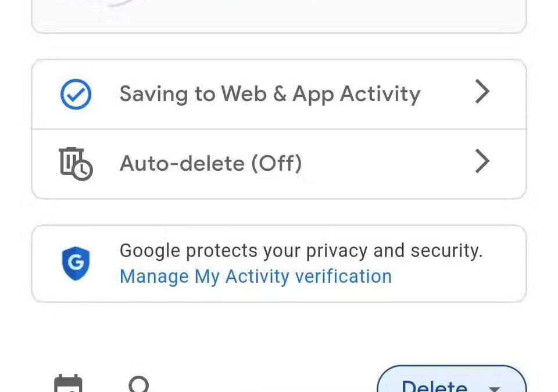Open the calendar date filter icon
558x392 pixels.
point(68,384)
